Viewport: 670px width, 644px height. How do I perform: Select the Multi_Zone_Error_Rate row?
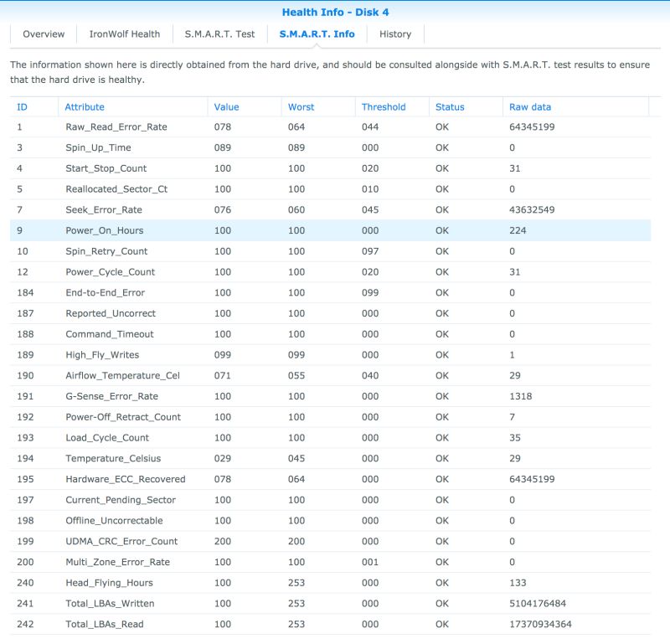pos(330,563)
